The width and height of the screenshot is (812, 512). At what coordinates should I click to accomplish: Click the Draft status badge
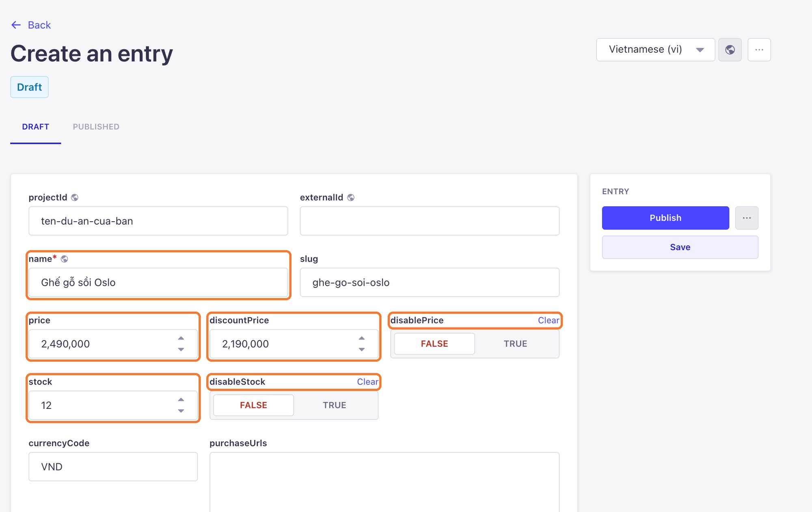[x=29, y=87]
